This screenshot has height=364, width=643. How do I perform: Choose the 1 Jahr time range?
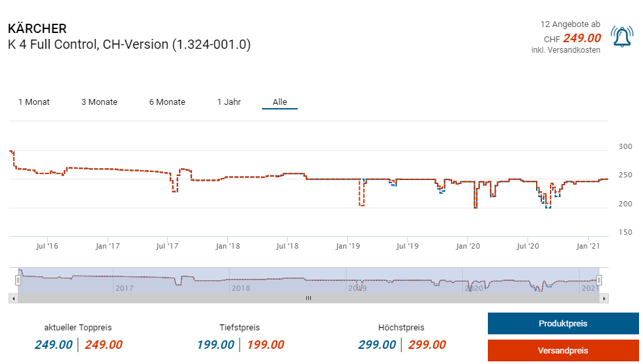coord(229,102)
